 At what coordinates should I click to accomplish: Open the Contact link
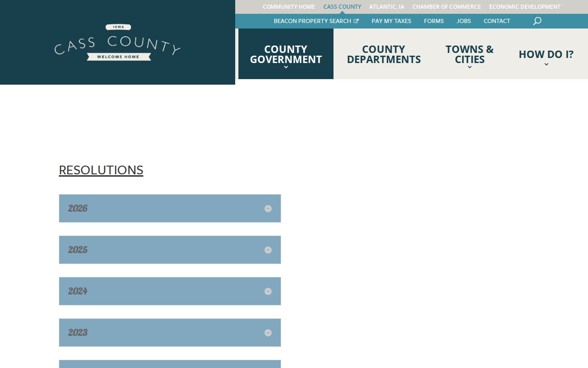coord(497,21)
